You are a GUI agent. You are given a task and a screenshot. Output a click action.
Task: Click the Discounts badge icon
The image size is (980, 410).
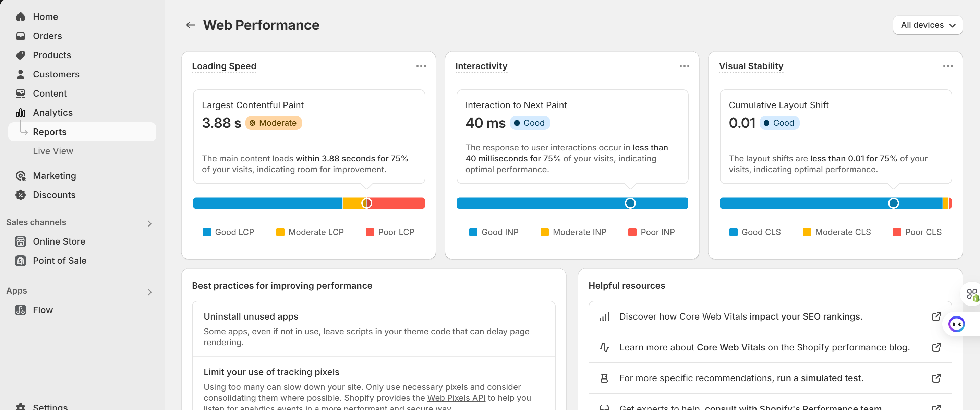(x=21, y=195)
